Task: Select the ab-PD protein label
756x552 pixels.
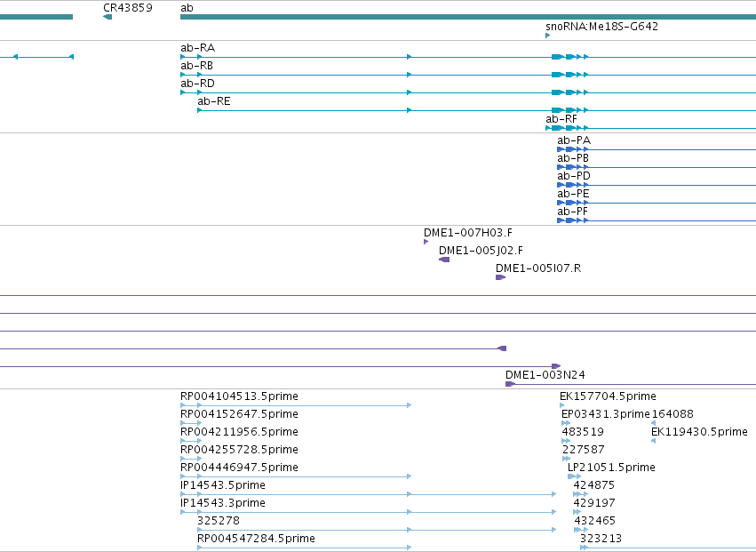Action: pos(574,176)
